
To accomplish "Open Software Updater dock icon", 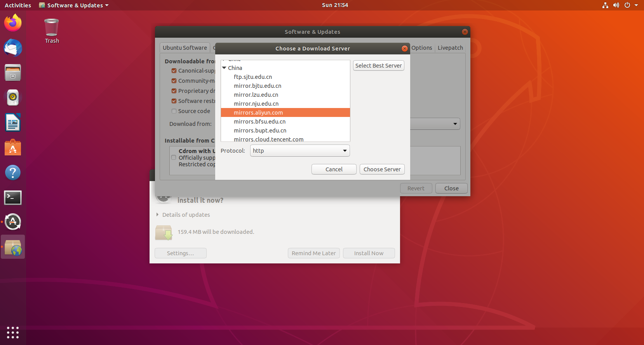I will pyautogui.click(x=13, y=222).
